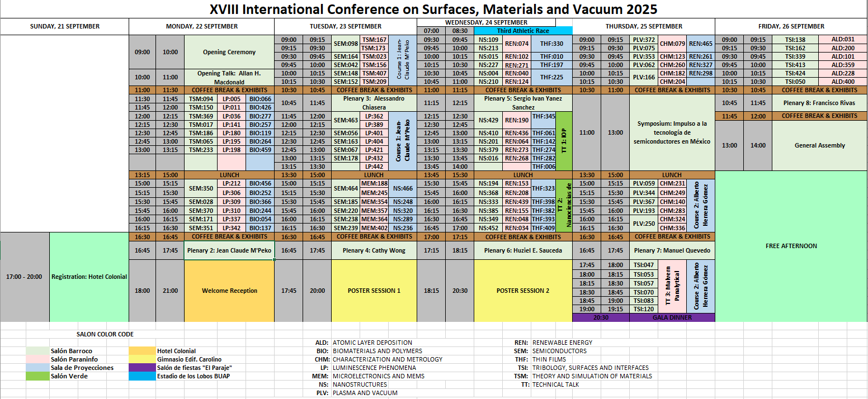868x399 pixels.
Task: Click the "Opening Ceremony" cell
Action: pyautogui.click(x=229, y=52)
